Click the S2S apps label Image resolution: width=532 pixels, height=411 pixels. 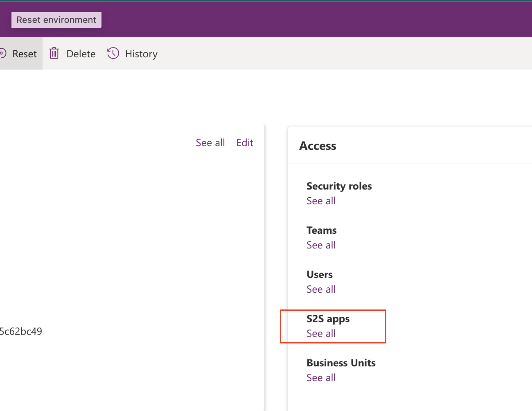(328, 319)
